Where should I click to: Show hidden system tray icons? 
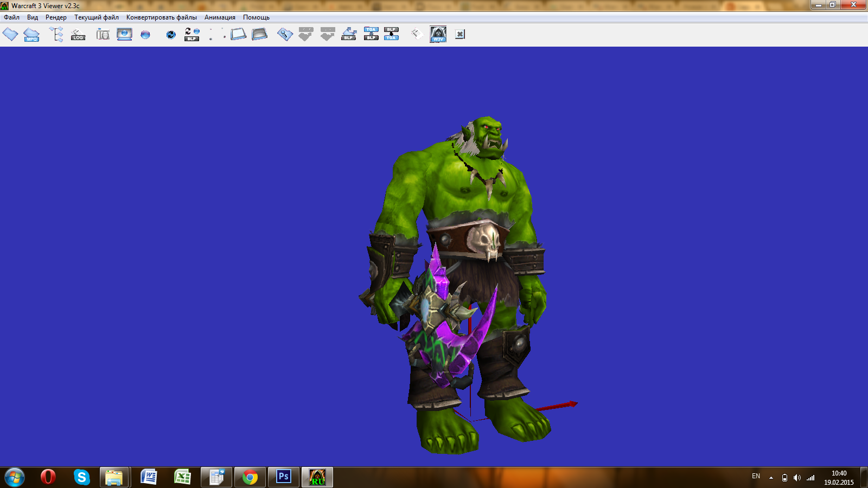pos(771,478)
